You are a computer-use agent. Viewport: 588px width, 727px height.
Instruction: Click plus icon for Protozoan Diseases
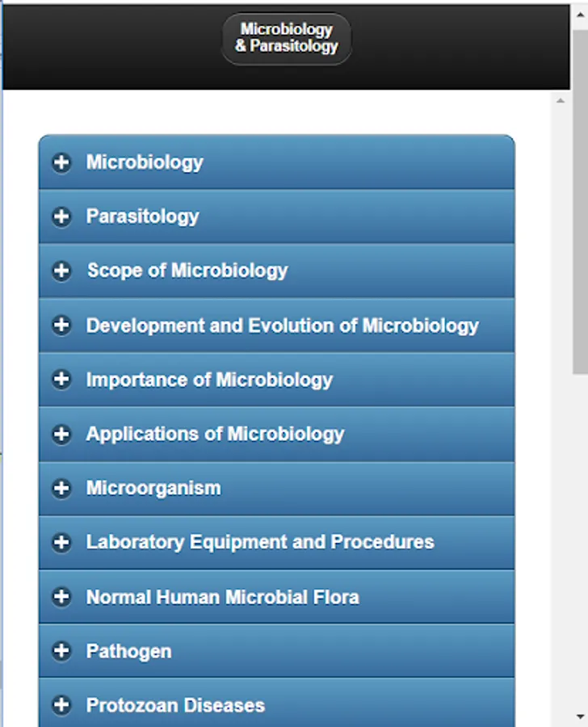(x=61, y=705)
